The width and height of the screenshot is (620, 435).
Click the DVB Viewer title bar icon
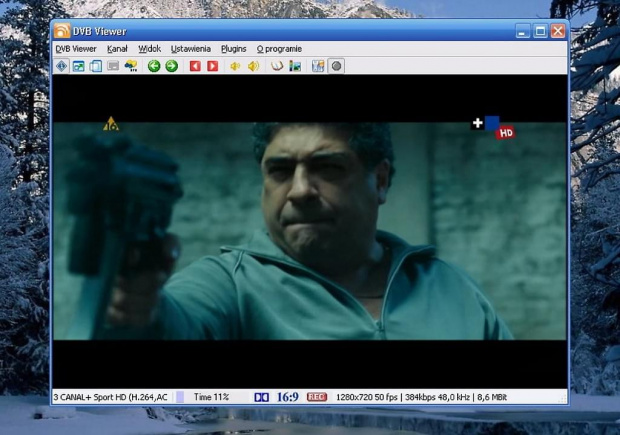pos(62,31)
